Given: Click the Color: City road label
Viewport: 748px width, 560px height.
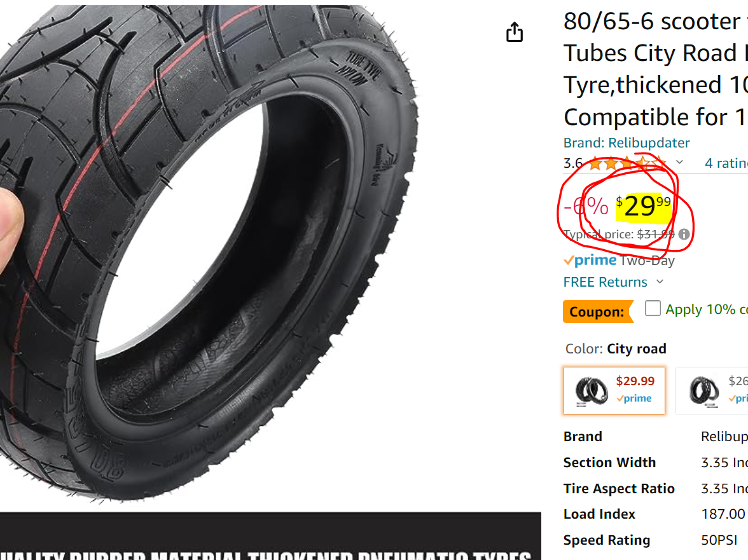Looking at the screenshot, I should pos(615,348).
